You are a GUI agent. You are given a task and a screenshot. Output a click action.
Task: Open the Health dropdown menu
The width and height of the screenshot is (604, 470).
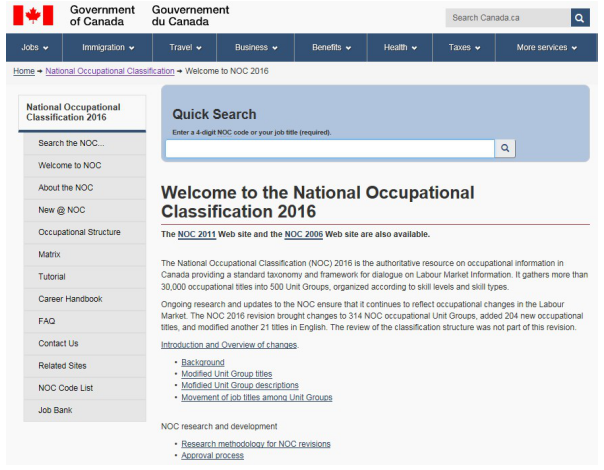[400, 47]
